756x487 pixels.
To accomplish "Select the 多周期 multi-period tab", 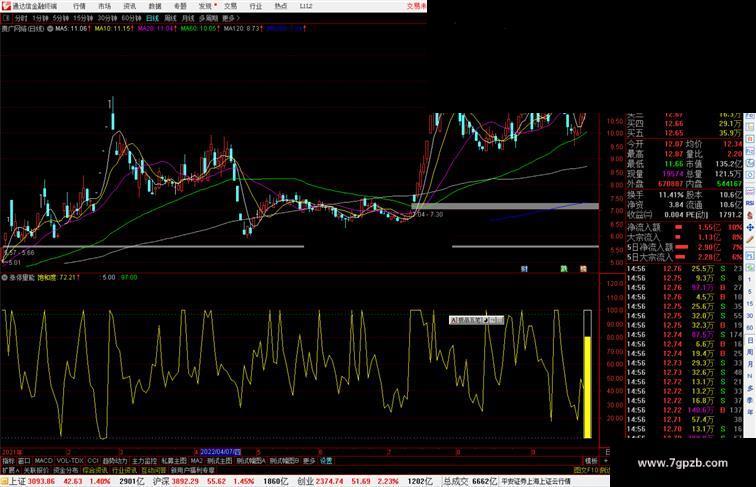I will (x=208, y=18).
